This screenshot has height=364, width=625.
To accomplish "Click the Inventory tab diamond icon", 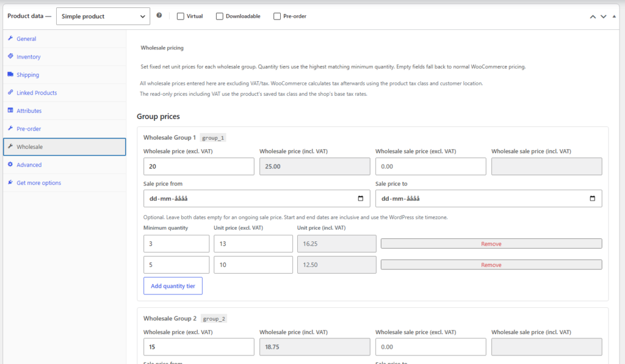I will coord(10,56).
